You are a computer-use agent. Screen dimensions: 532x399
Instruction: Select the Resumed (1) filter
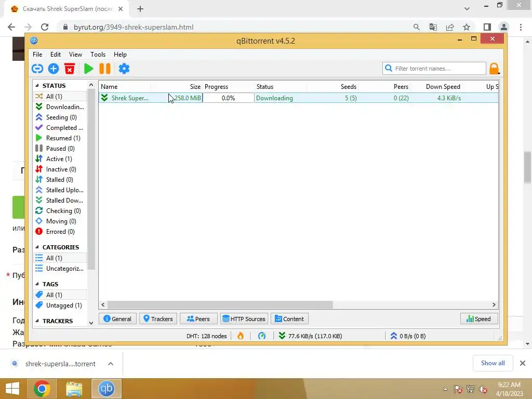[x=60, y=138]
